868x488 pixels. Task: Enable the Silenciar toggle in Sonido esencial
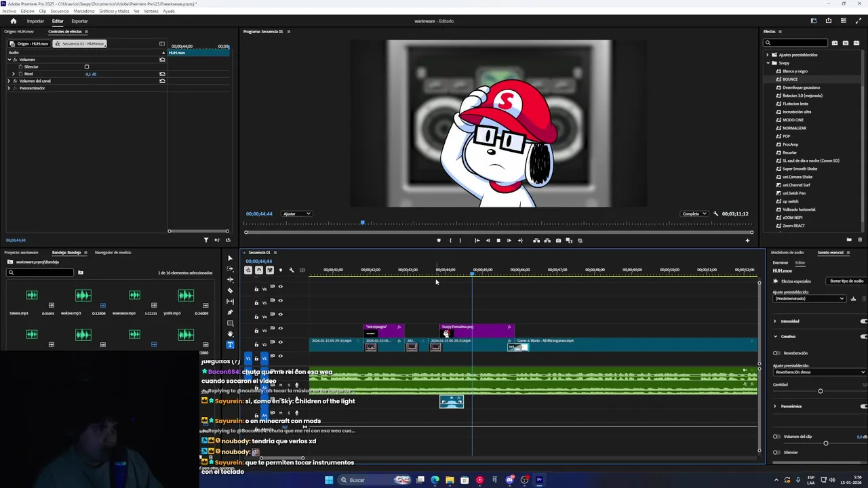click(x=777, y=453)
